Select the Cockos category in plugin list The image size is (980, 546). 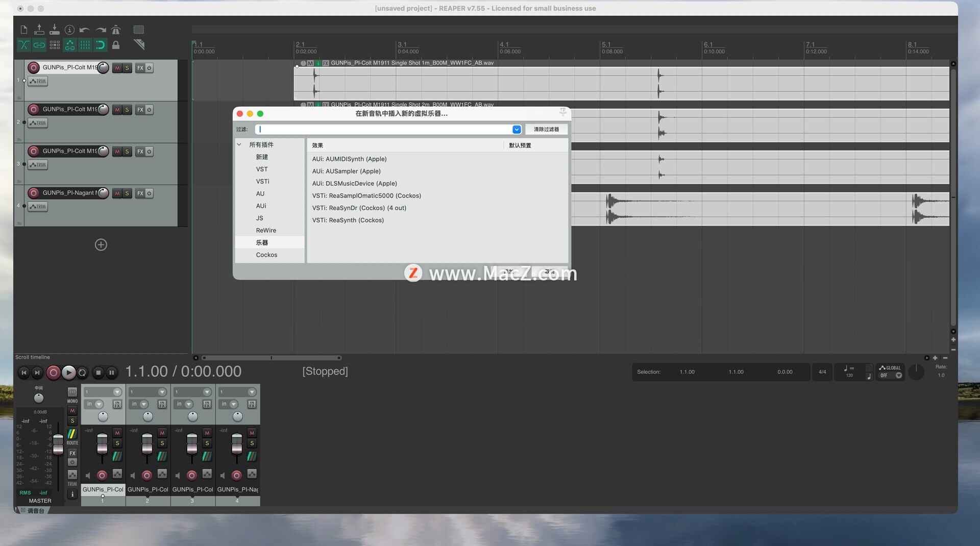[266, 255]
